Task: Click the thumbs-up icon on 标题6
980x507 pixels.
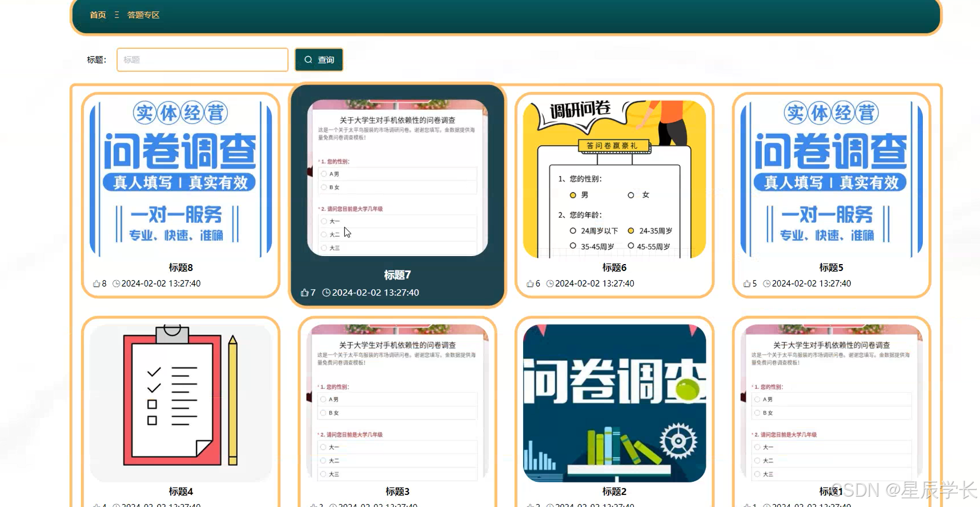Action: [x=530, y=284]
